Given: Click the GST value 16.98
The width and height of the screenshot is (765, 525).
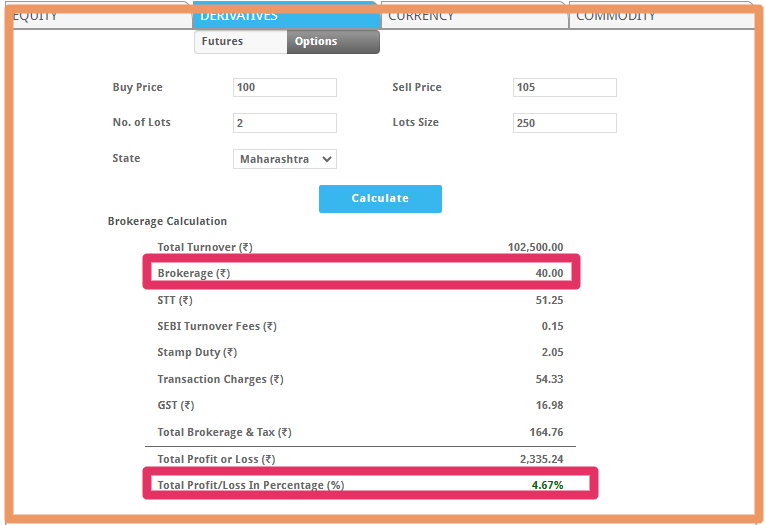Looking at the screenshot, I should click(549, 406).
